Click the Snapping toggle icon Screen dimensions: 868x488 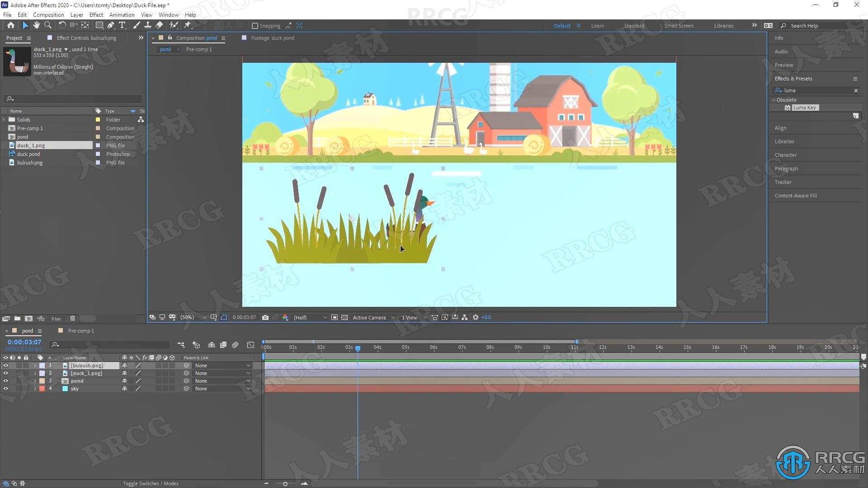254,26
